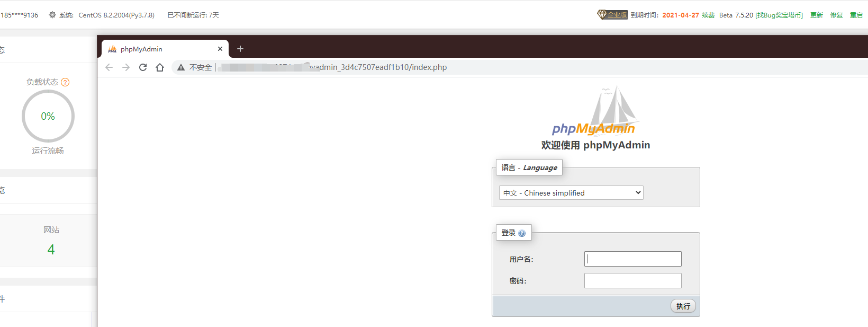Go to browser home page icon
Screen dimensions: 868x327
click(160, 67)
